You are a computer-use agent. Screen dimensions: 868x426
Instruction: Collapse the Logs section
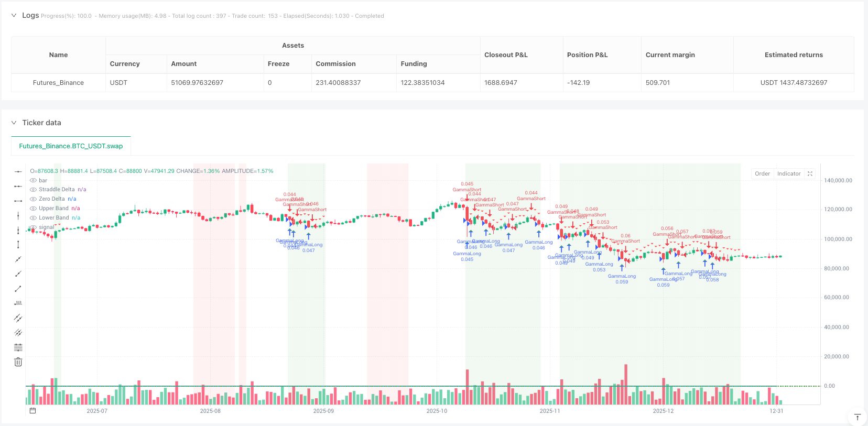tap(14, 16)
